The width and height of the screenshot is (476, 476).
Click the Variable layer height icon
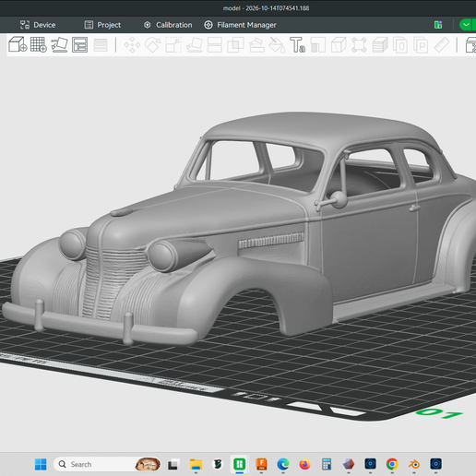[x=101, y=45]
